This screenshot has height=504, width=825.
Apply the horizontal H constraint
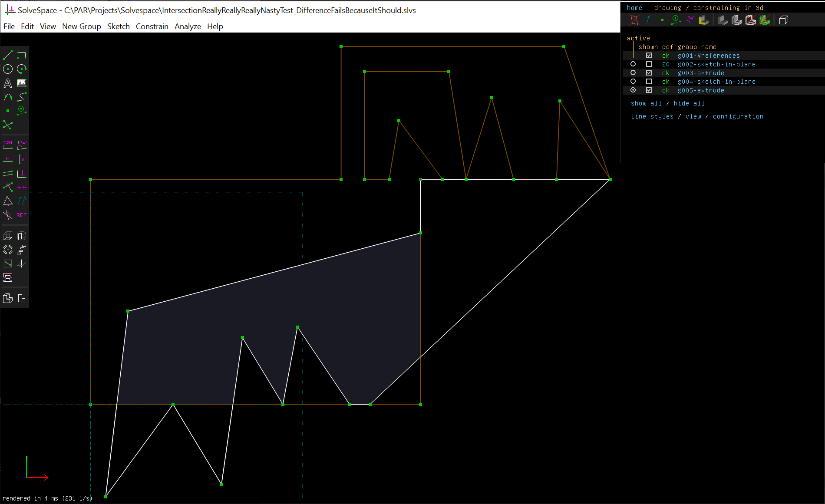[8, 159]
